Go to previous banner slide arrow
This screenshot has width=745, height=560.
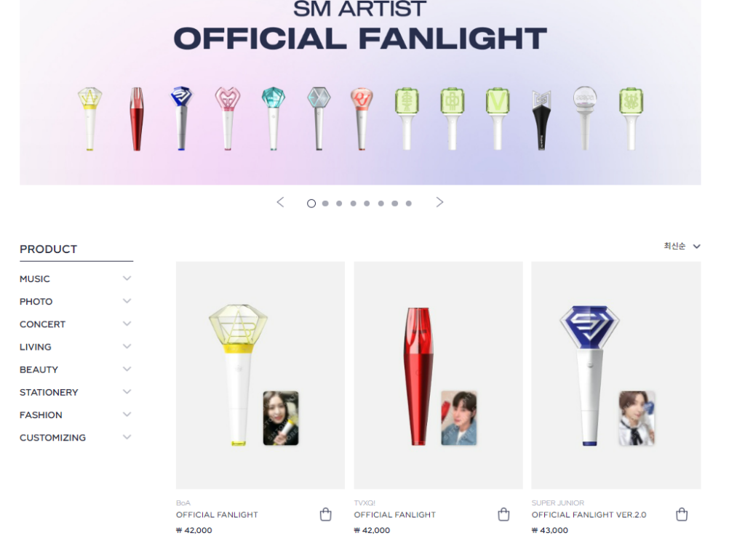point(280,202)
